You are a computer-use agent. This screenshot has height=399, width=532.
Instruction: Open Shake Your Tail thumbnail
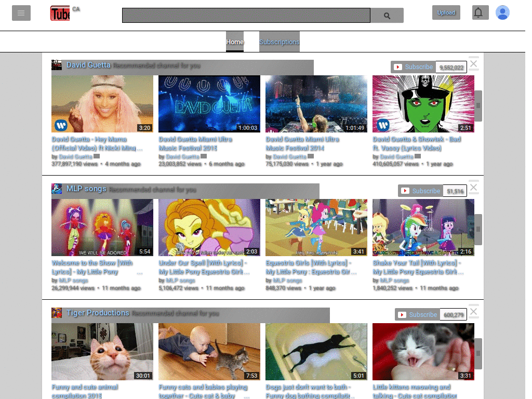(x=423, y=228)
